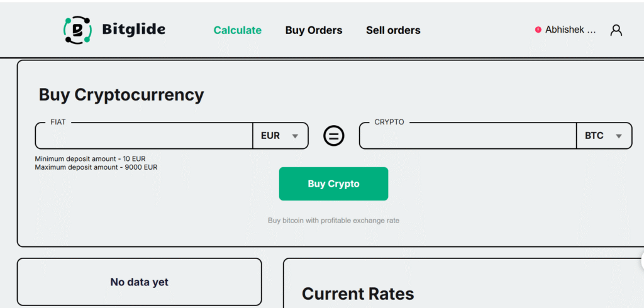Click the No data yet panel
The image size is (644, 308).
pos(139,282)
